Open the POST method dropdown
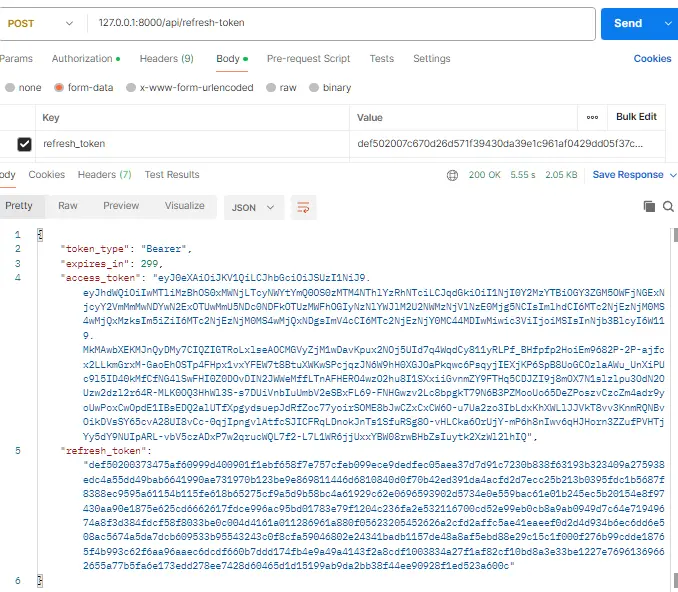Viewport: 678px width, 592px height. 40,23
